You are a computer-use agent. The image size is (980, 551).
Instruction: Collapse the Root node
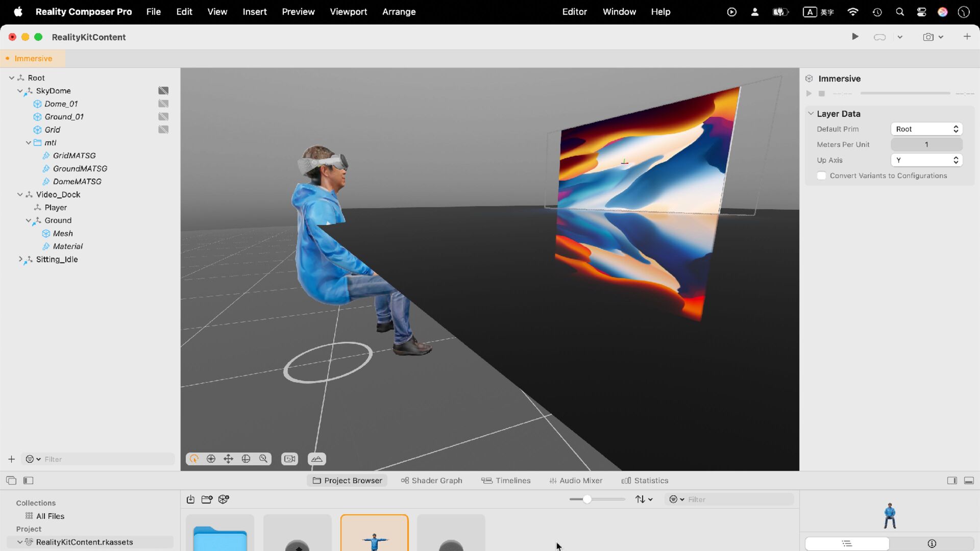(x=11, y=78)
